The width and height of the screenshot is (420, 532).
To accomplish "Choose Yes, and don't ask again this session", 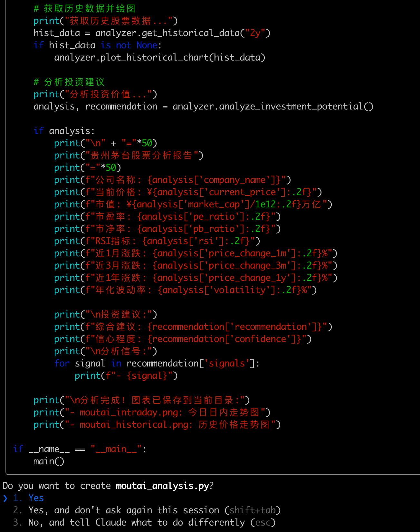I will [x=147, y=510].
